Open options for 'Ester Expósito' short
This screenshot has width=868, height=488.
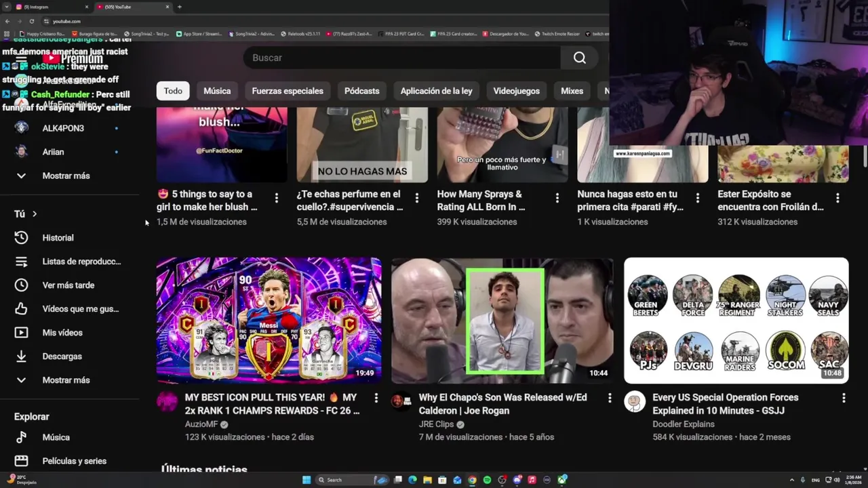pos(837,198)
